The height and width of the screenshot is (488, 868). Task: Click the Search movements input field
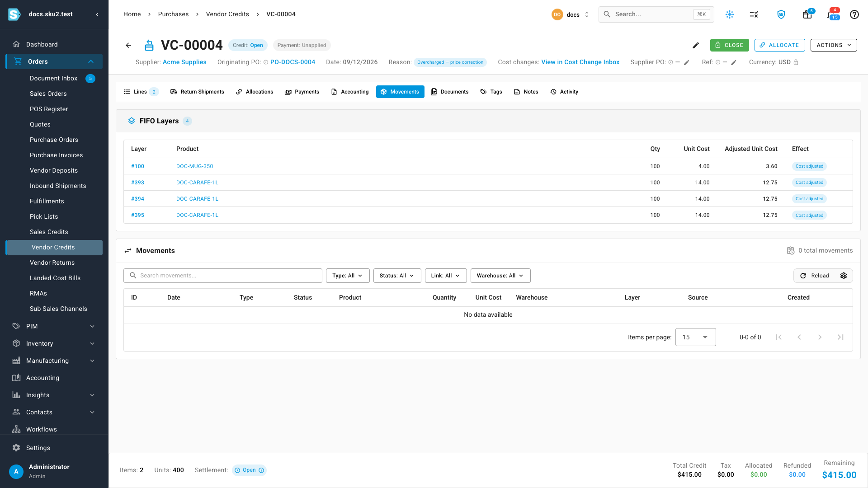point(223,276)
